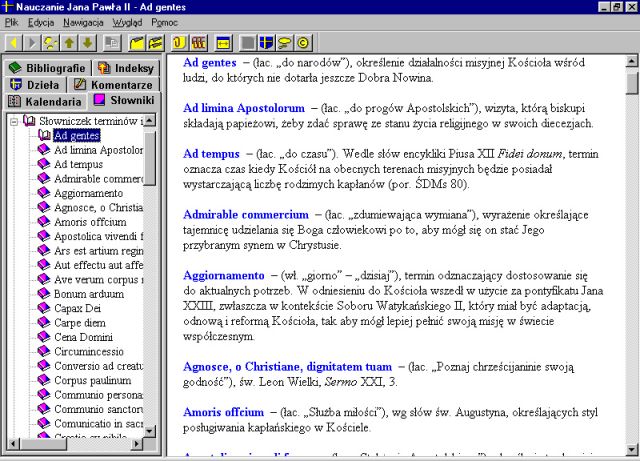Select Ars est artium in the tree
The width and height of the screenshot is (640, 461).
[x=98, y=250]
